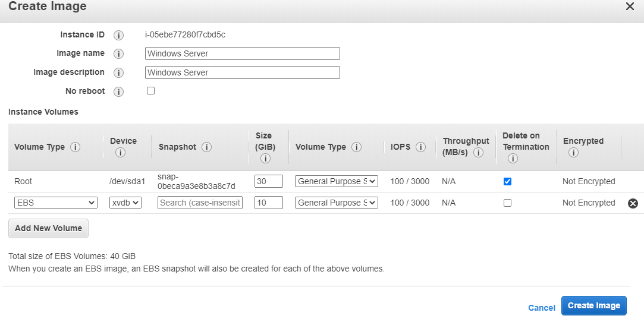Click the Encrypted column info icon

point(573,153)
